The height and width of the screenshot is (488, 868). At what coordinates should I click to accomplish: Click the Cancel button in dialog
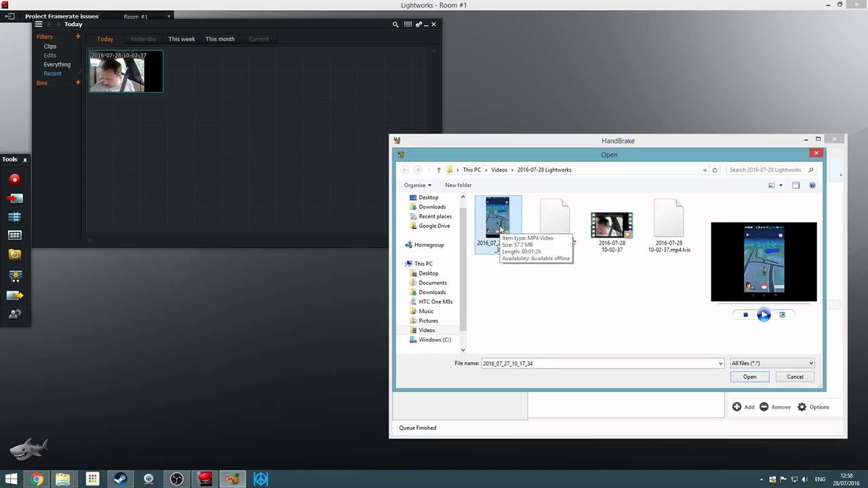(795, 377)
